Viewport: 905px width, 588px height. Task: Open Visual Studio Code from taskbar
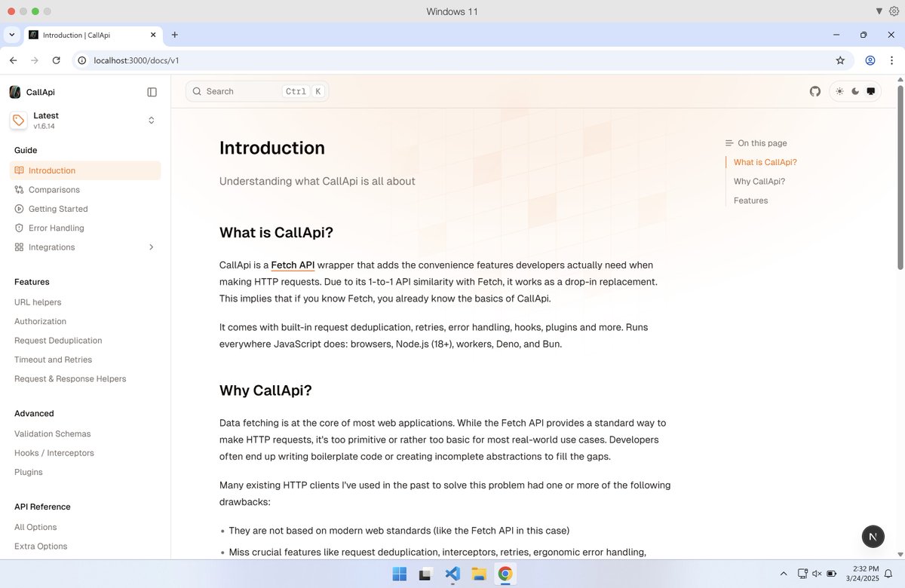coord(452,574)
